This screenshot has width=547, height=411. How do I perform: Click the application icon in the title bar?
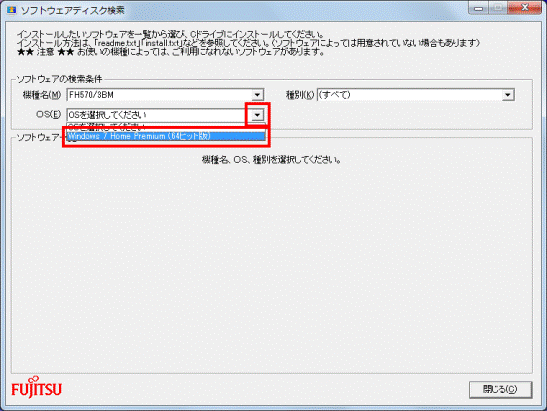pos(12,10)
